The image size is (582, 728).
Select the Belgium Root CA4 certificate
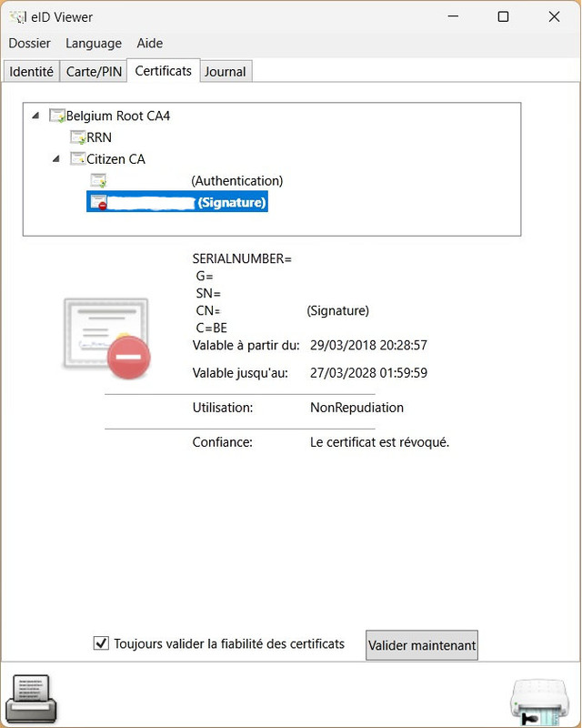tap(118, 116)
